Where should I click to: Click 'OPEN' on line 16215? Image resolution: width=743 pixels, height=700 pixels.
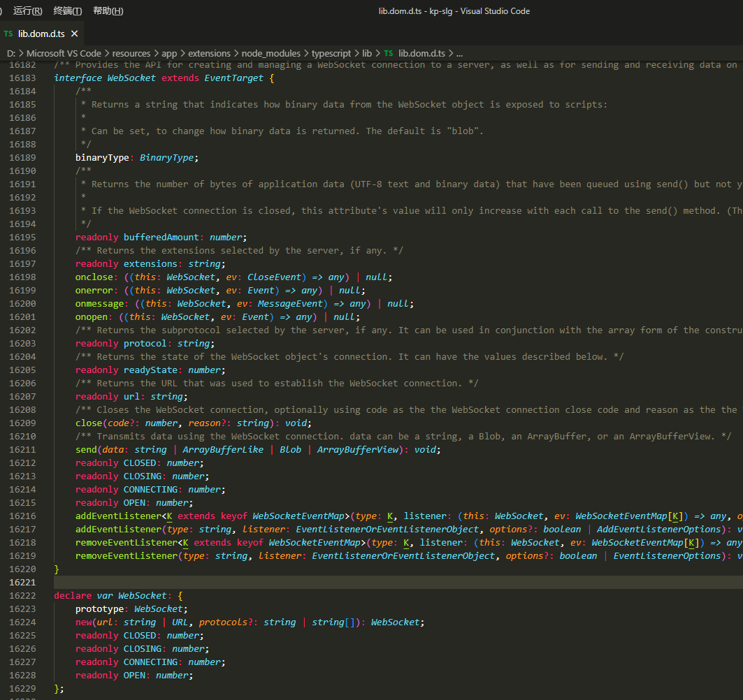(x=134, y=502)
